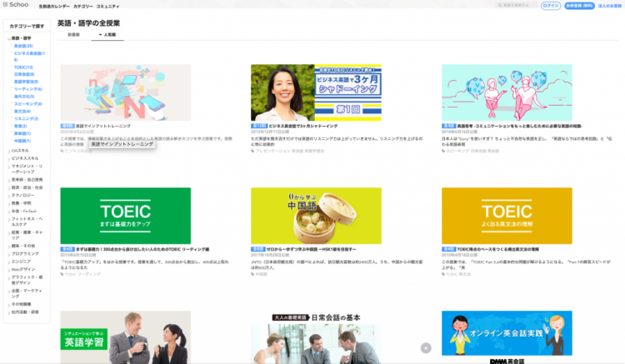Open the 3ヶ月シャドーイング course thumbnail
The width and height of the screenshot is (625, 364).
tap(316, 92)
